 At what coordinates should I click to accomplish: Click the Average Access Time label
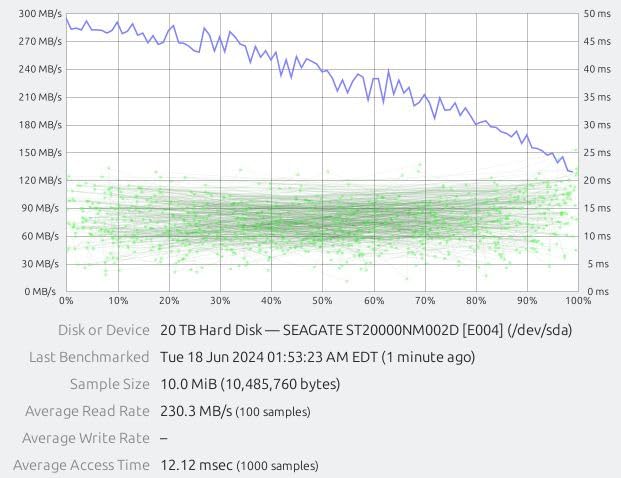pos(81,465)
